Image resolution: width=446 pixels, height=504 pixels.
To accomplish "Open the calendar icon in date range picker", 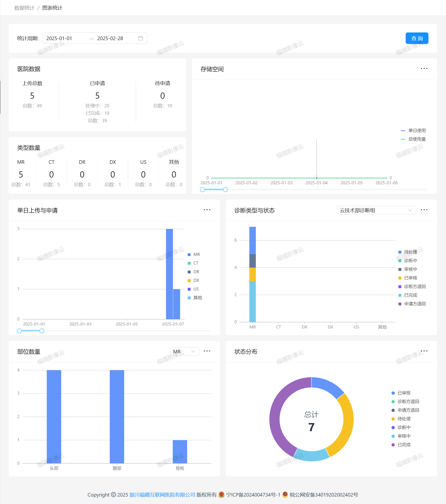I will click(x=141, y=38).
